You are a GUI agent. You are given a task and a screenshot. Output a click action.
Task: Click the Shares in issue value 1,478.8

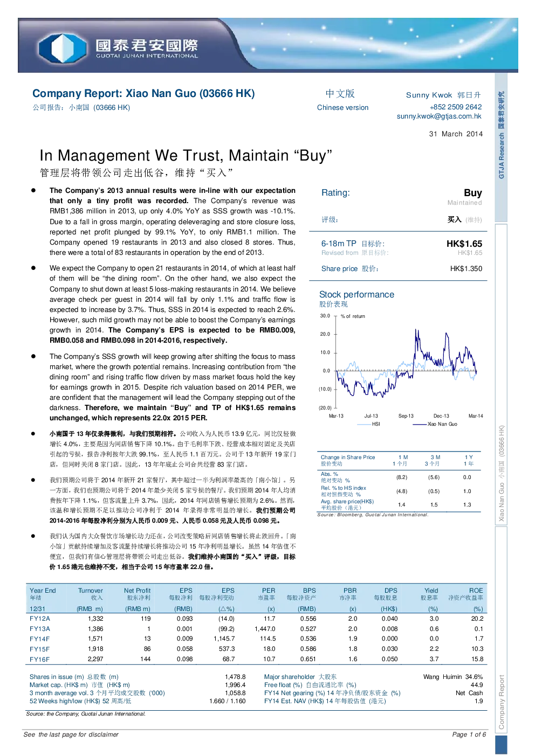[x=235, y=677]
